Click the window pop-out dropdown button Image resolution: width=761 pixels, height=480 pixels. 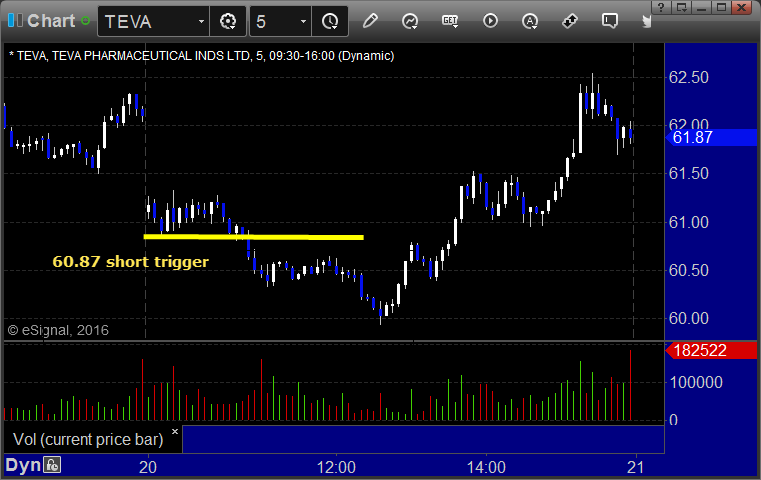click(x=681, y=7)
